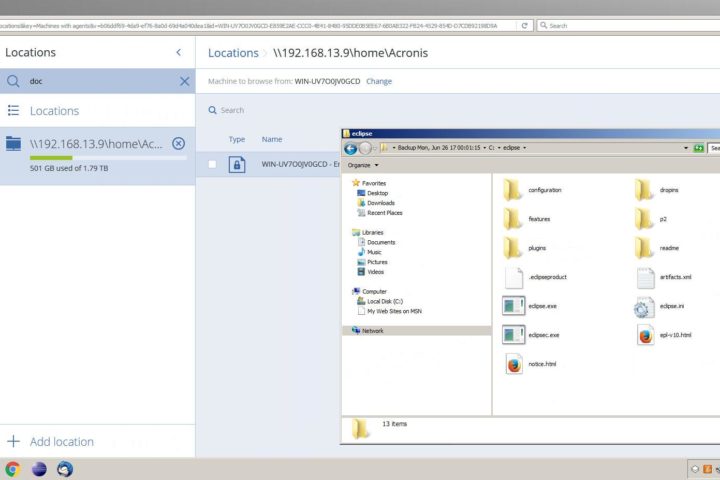The image size is (720, 480).
Task: Select the p2 folder icon
Action: coord(645,219)
